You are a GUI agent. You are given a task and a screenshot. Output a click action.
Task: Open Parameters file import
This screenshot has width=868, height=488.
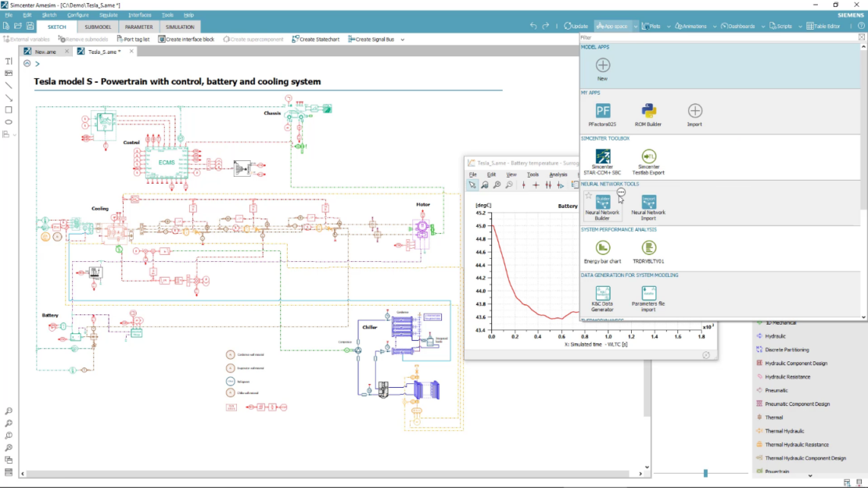point(648,294)
